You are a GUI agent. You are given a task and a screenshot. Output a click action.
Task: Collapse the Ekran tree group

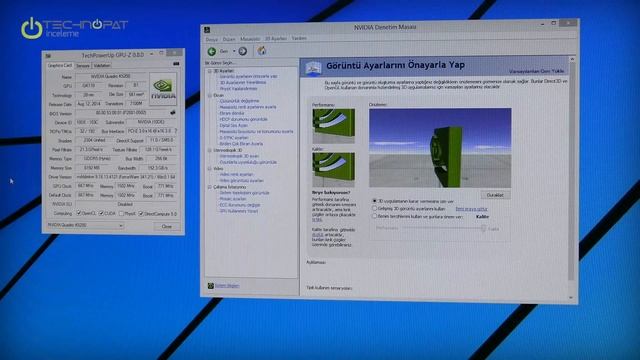210,95
